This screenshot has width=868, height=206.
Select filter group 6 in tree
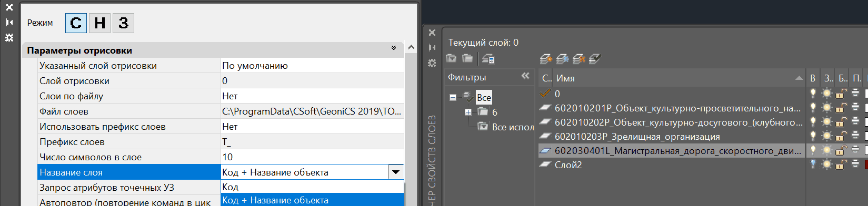495,112
